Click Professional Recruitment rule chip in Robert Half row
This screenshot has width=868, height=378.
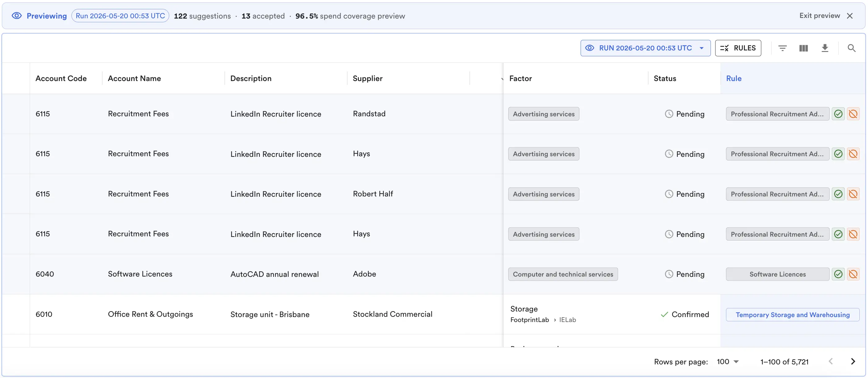click(x=778, y=194)
